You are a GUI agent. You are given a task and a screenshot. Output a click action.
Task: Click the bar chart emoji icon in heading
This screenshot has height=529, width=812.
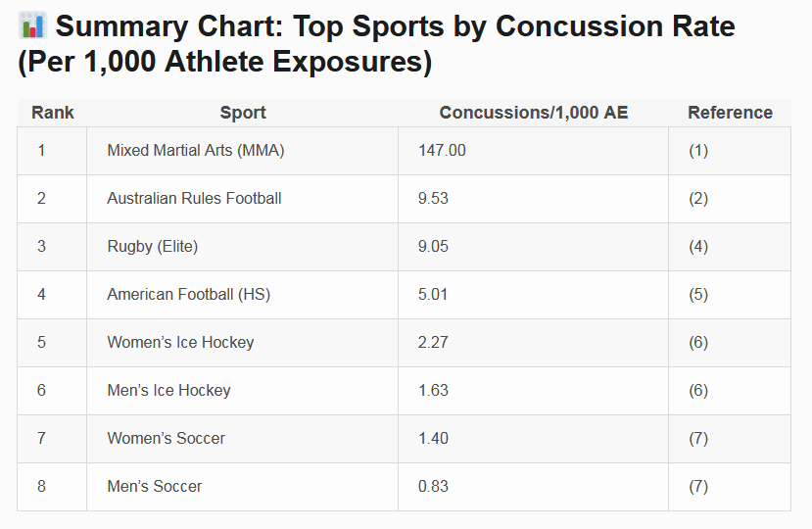[x=32, y=25]
